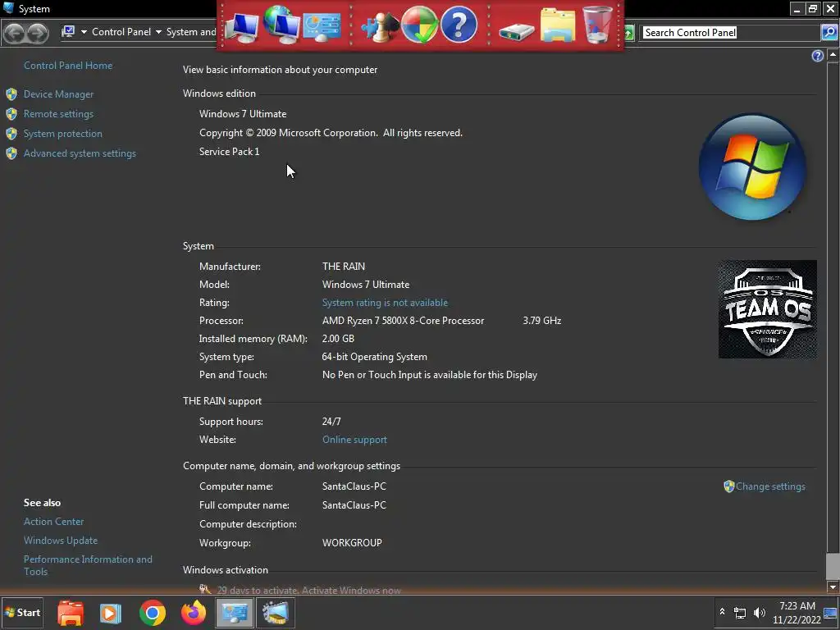
Task: Expand the dropdown arrow before Control Panel breadcrumb
Action: coord(84,32)
